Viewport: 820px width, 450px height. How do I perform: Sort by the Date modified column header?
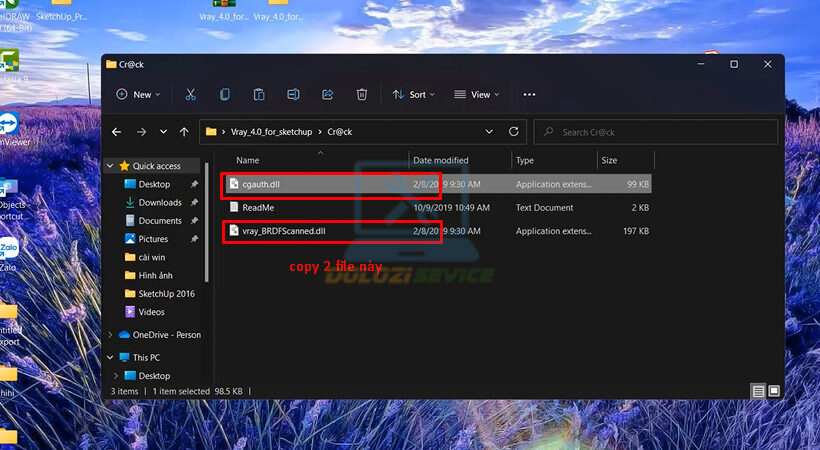click(441, 160)
